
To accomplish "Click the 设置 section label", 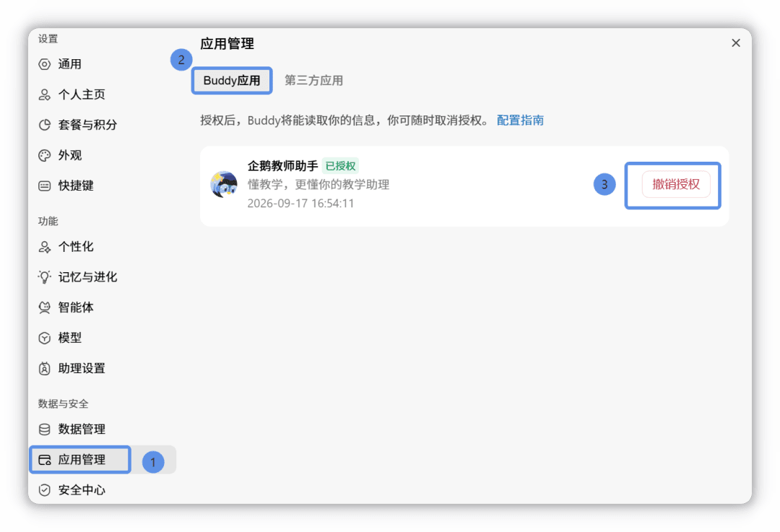I will (48, 39).
